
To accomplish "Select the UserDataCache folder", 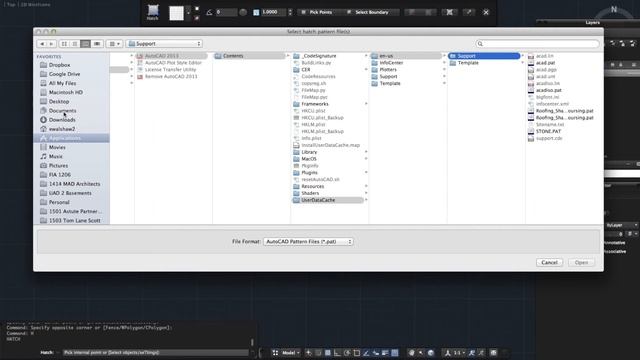I will (328, 200).
